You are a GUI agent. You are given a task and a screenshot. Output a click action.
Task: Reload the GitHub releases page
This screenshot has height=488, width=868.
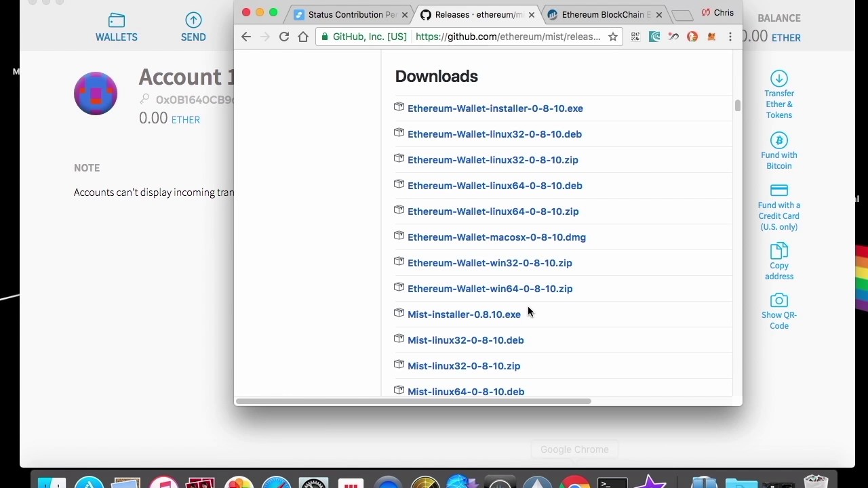coord(284,37)
